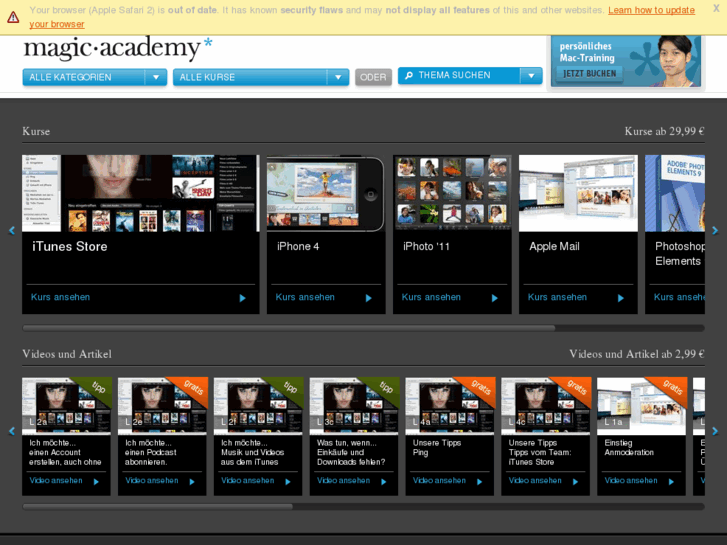Click play arrow in 'Musik und Videos' card
This screenshot has height=545, width=727.
288,482
